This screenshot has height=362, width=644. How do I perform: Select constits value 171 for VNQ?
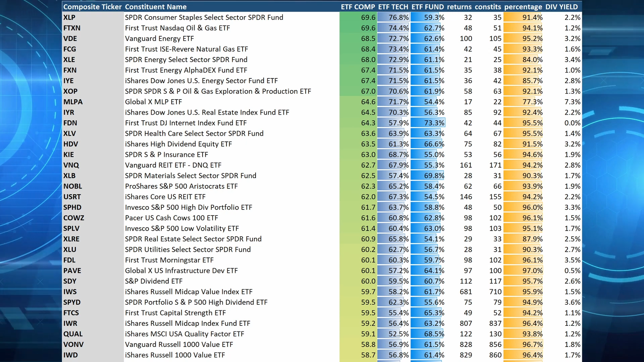click(x=495, y=165)
